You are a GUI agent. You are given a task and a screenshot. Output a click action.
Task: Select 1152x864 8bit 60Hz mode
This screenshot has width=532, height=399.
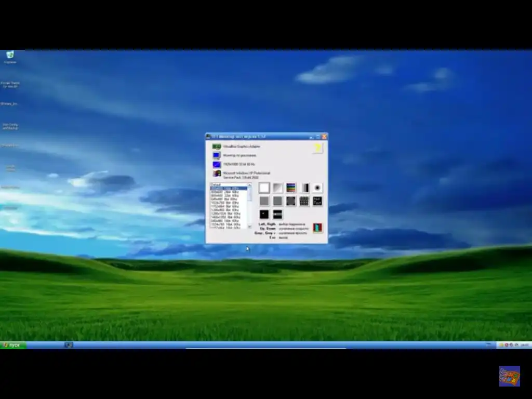click(229, 206)
